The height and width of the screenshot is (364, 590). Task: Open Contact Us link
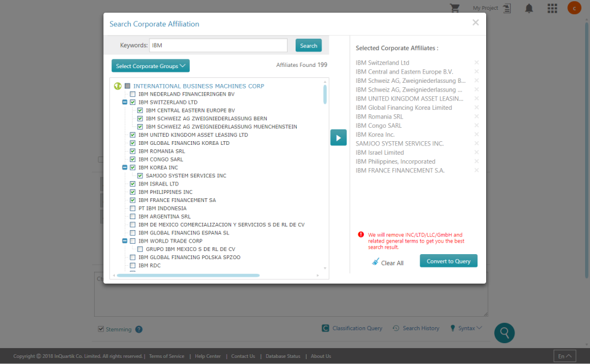pyautogui.click(x=243, y=356)
